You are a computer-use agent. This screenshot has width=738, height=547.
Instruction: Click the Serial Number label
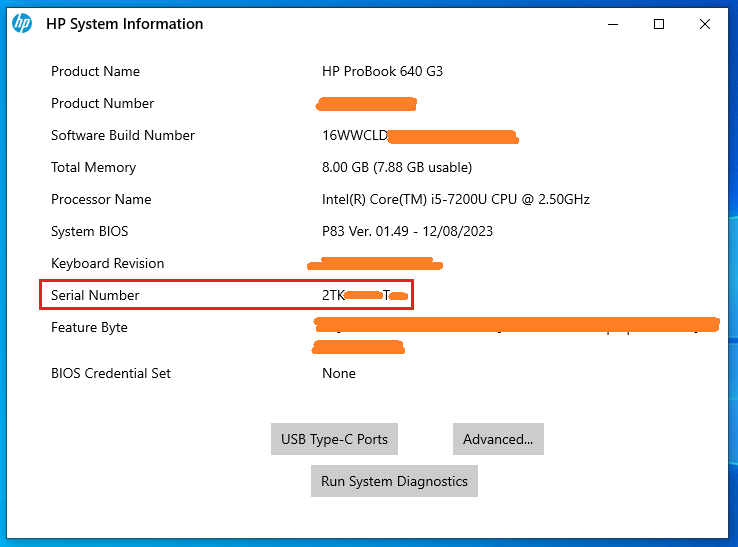[95, 295]
